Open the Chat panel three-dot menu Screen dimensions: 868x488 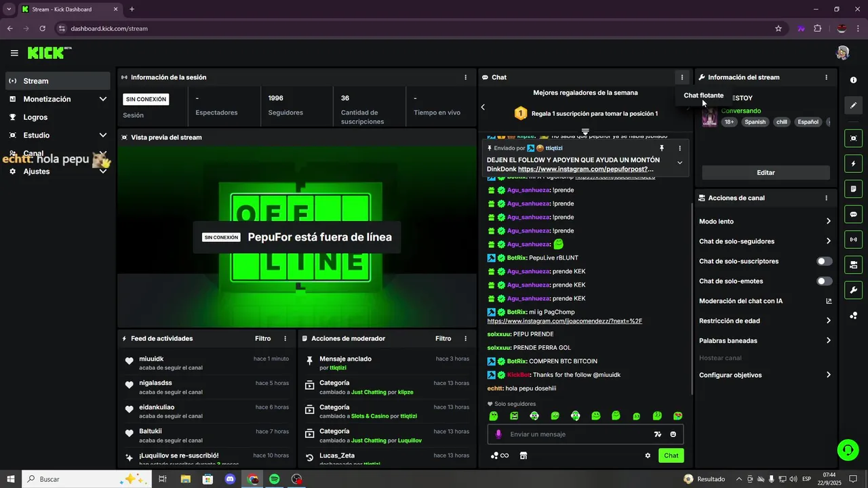[682, 77]
